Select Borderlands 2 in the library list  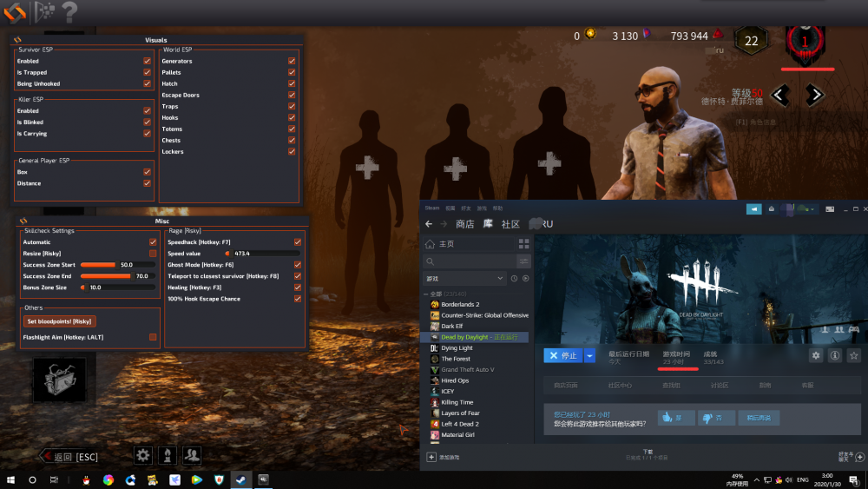460,304
